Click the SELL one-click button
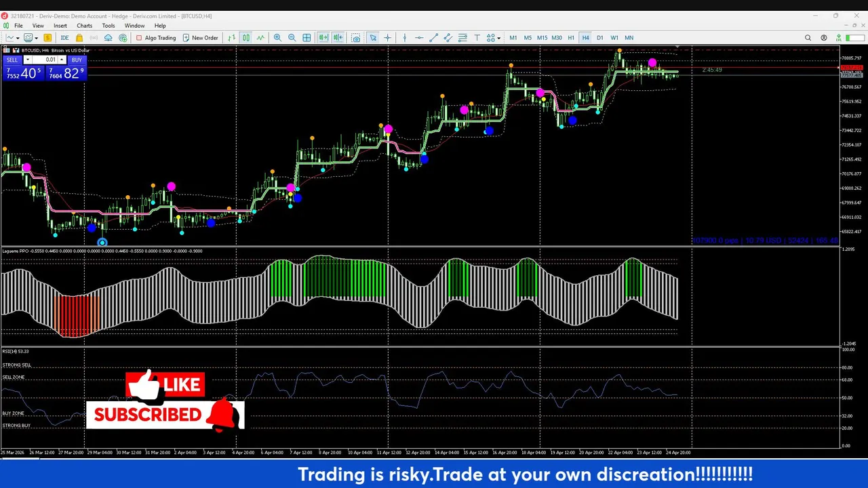This screenshot has width=868, height=488. click(12, 60)
